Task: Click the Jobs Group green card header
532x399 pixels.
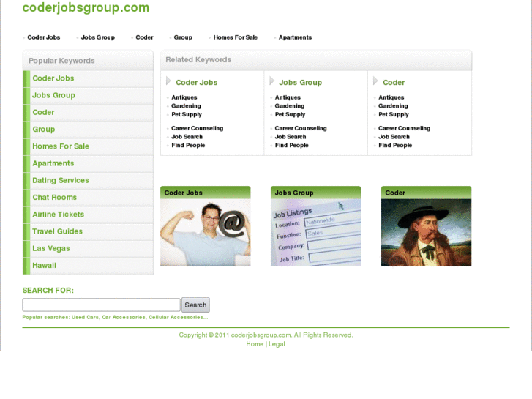Action: (x=316, y=193)
